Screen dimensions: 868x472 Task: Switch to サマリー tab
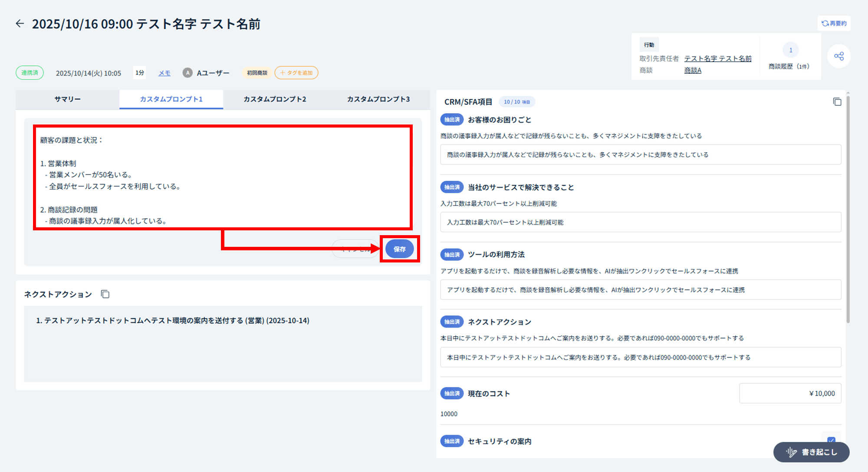pyautogui.click(x=67, y=99)
